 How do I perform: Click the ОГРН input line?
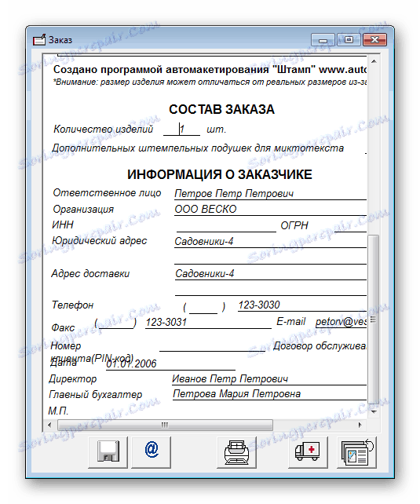pyautogui.click(x=350, y=225)
